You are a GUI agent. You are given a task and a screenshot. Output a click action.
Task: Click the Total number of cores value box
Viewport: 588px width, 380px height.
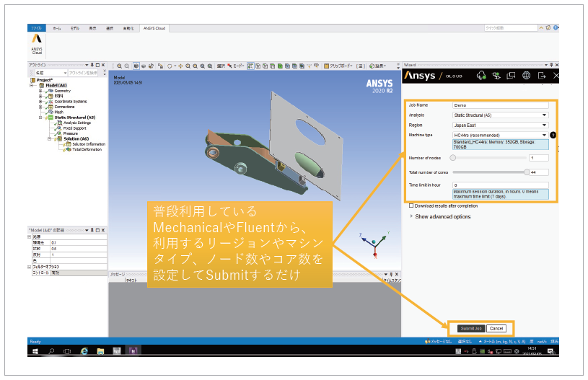pyautogui.click(x=539, y=172)
